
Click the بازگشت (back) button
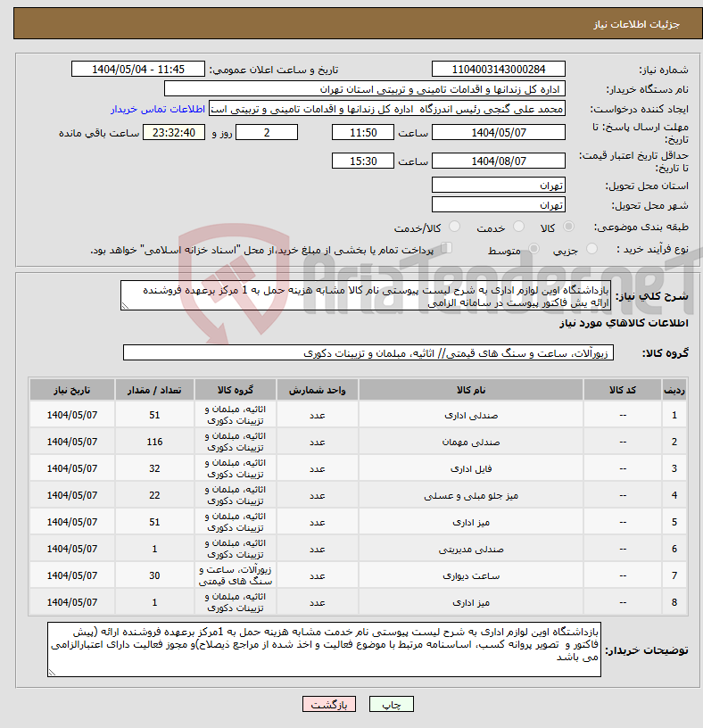[328, 704]
